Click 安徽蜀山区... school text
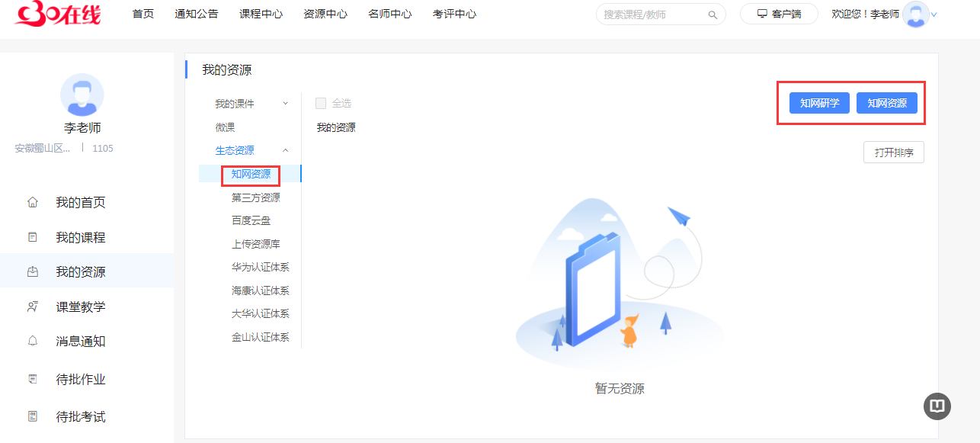 coord(43,148)
